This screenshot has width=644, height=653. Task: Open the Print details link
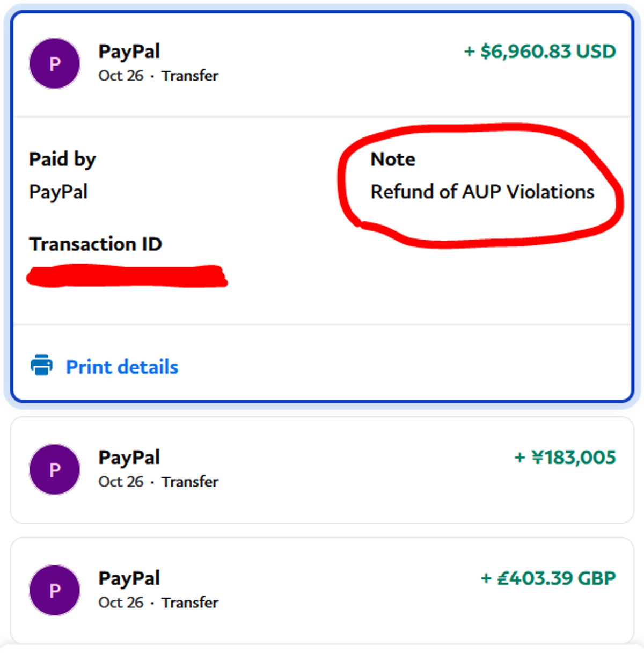(122, 367)
